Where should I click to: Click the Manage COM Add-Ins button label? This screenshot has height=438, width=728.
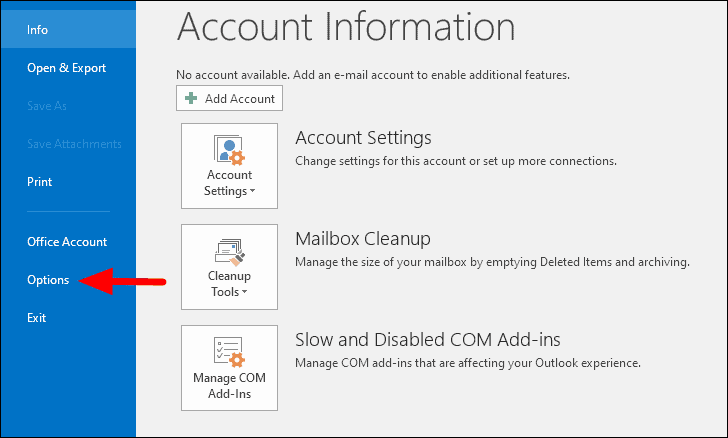229,386
